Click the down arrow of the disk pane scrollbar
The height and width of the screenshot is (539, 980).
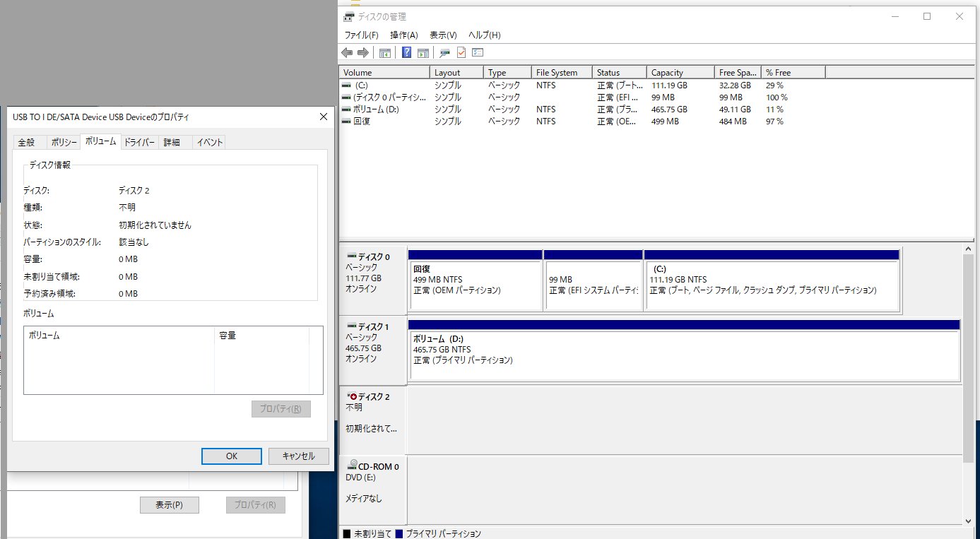[968, 521]
